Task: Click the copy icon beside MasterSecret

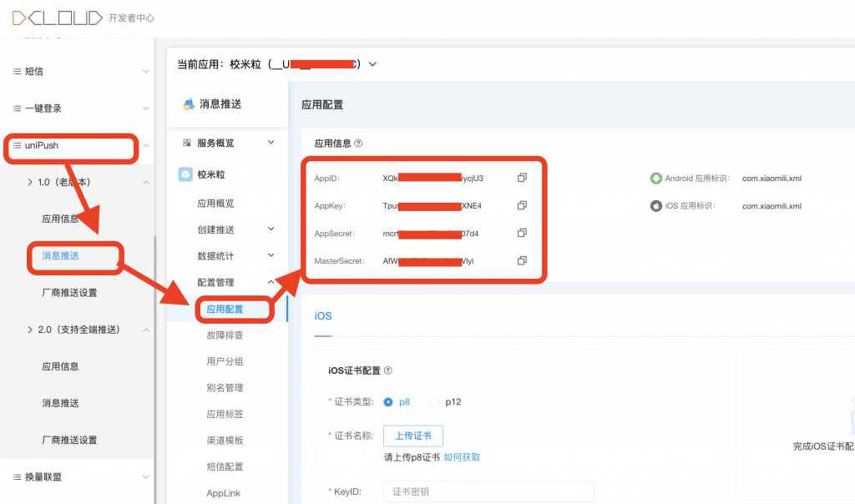Action: 522,260
